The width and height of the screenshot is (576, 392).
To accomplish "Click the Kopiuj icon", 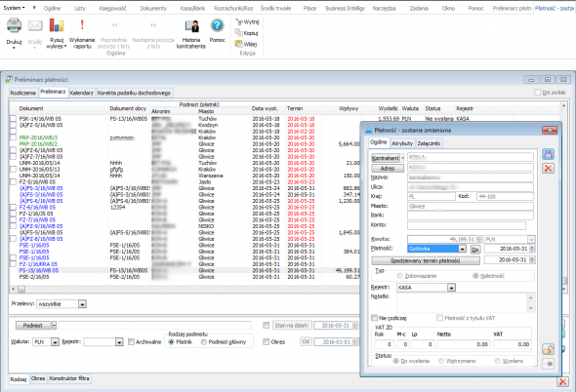I will point(239,33).
